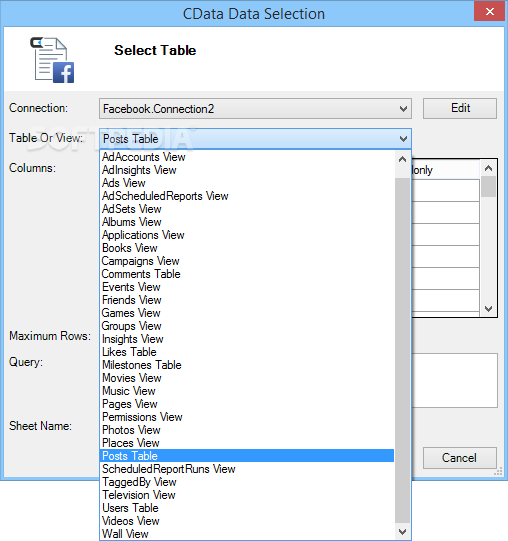The image size is (508, 541).
Task: Select Milestones Table option
Action: (x=247, y=365)
